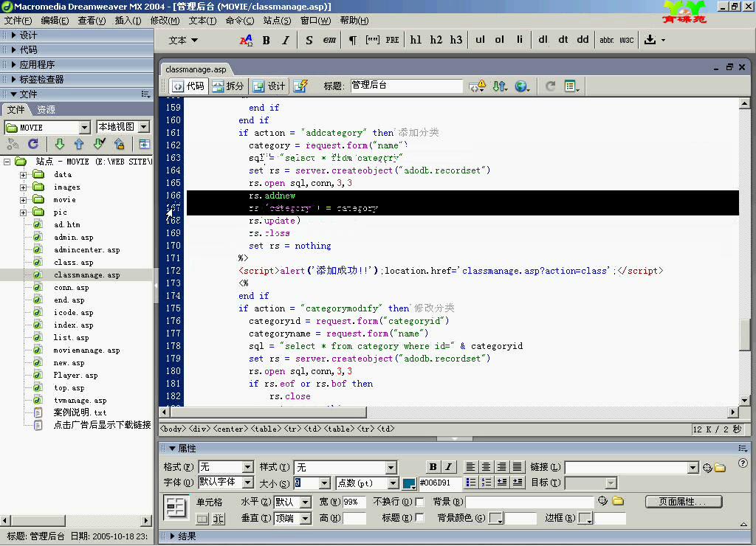Screen dimensions: 756x546
Task: Click the Refresh icon in Files panel
Action: tap(33, 144)
